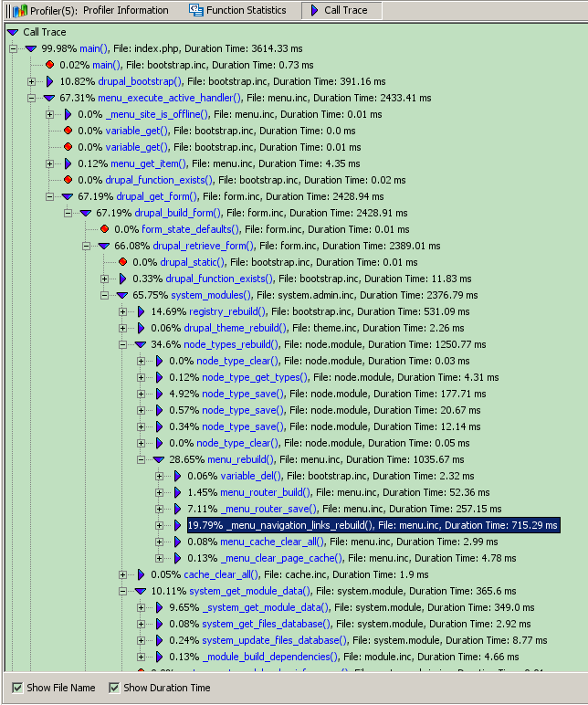Click blue arrow of node_type_save() 20.67 ms
The height and width of the screenshot is (705, 588).
tap(159, 410)
